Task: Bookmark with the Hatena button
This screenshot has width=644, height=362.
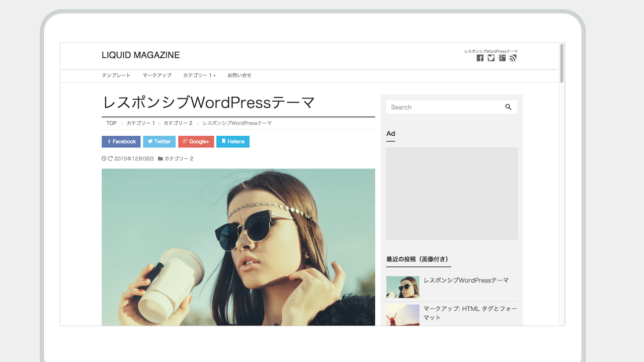Action: coord(232,142)
